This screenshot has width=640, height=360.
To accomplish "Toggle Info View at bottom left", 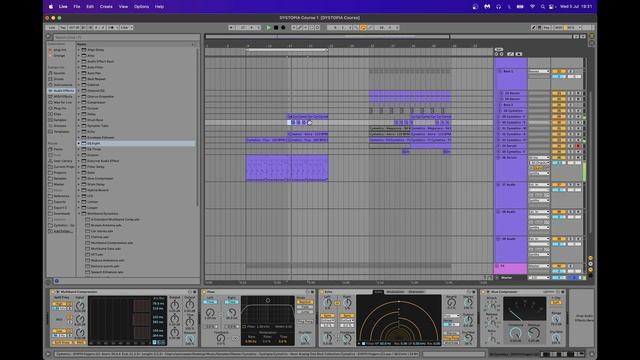I will click(x=49, y=354).
